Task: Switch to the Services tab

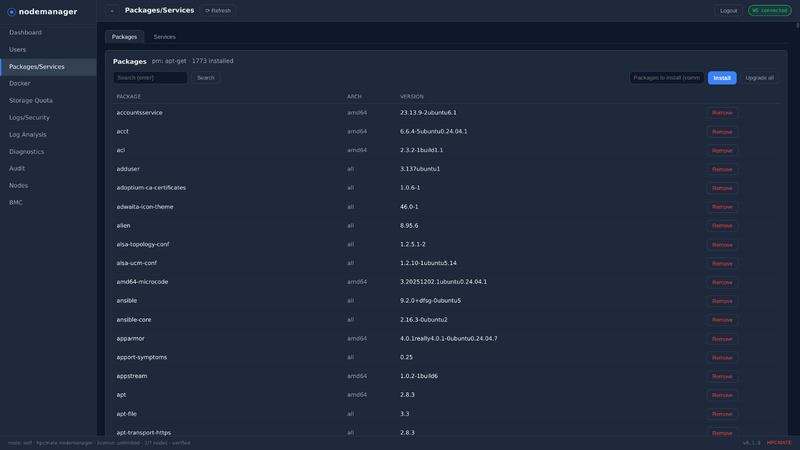Action: (164, 37)
